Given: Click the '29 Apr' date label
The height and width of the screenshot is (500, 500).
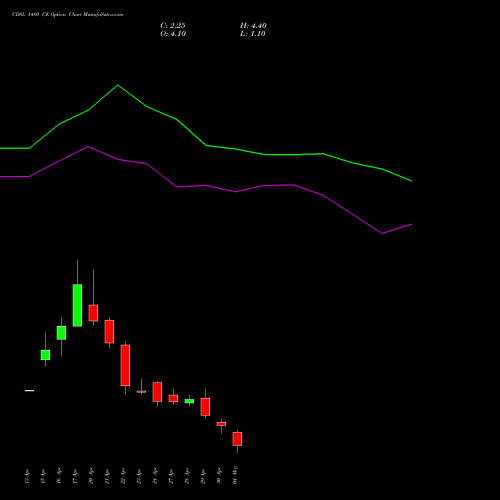Looking at the screenshot, I should pos(203,476).
